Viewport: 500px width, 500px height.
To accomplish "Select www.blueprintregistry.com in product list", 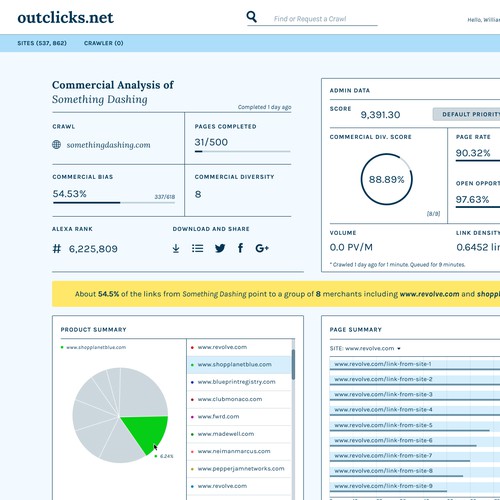I will [x=239, y=382].
